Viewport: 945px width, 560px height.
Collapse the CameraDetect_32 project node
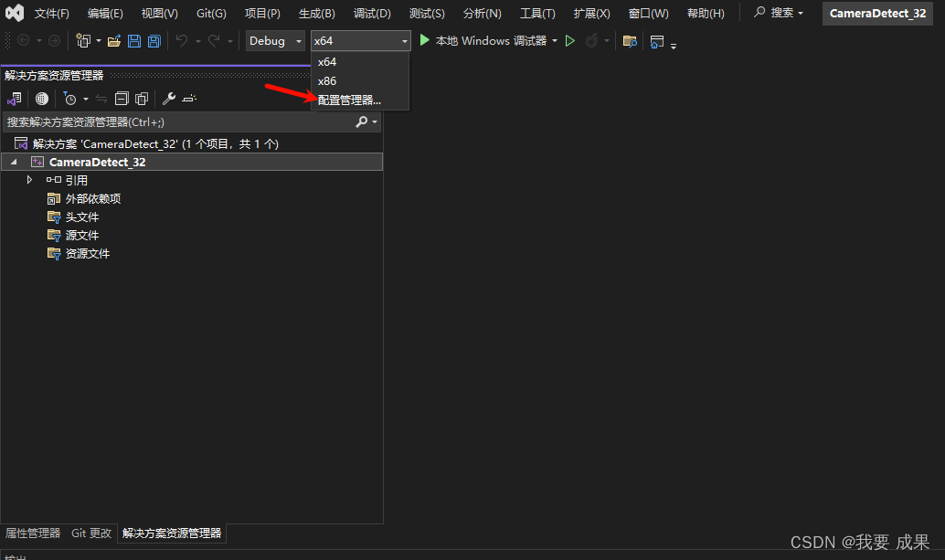click(13, 162)
